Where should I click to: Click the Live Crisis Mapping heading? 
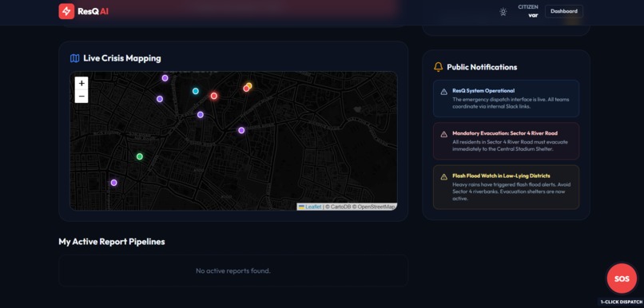coord(122,58)
